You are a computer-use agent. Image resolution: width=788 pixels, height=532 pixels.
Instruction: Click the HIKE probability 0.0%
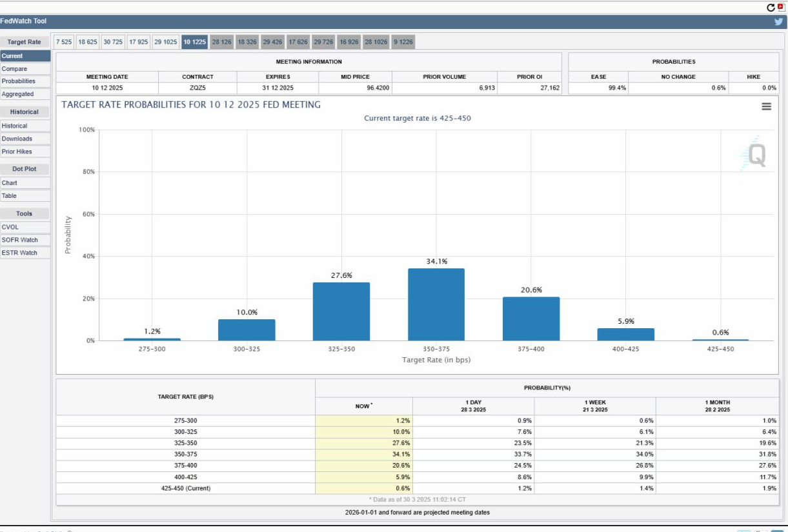[x=769, y=88]
